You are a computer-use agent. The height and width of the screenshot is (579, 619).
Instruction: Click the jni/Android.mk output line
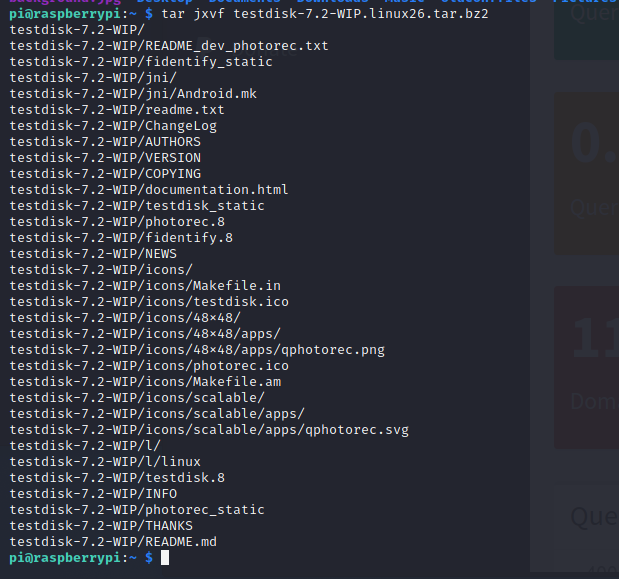click(x=133, y=94)
